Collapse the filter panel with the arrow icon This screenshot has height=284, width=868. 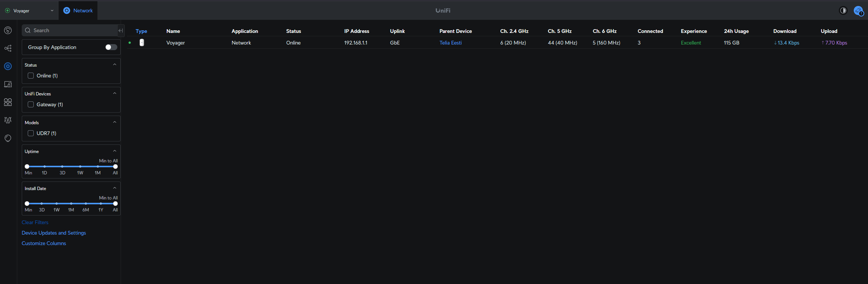pyautogui.click(x=121, y=31)
